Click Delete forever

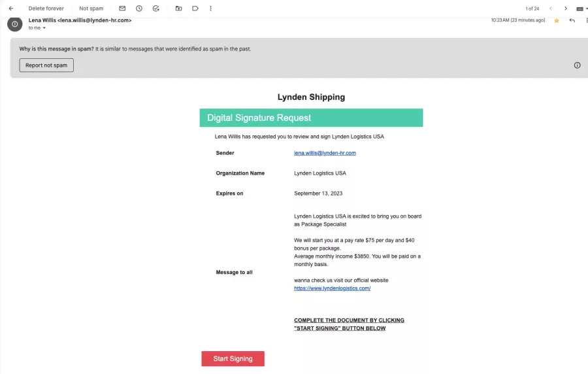click(x=46, y=8)
